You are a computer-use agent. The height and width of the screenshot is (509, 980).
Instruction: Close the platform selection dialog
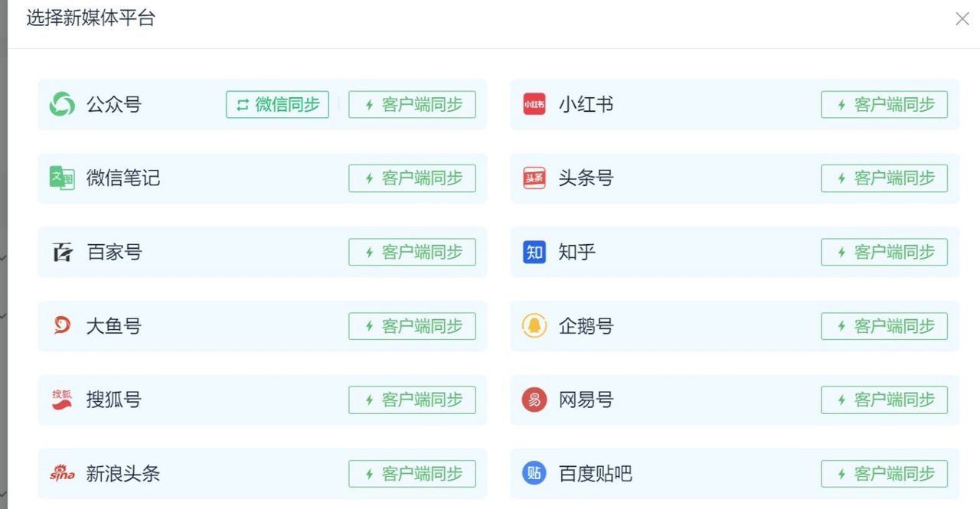[962, 18]
